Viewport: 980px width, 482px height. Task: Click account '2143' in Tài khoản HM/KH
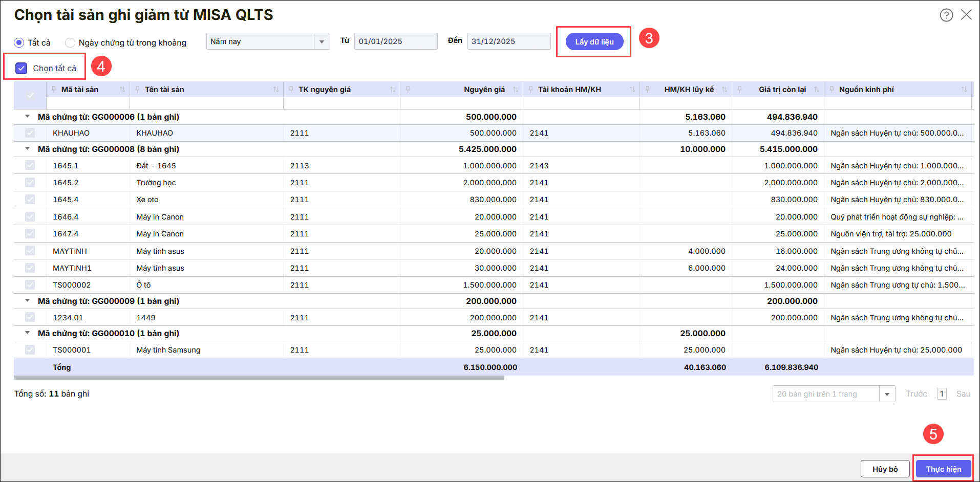pyautogui.click(x=539, y=166)
